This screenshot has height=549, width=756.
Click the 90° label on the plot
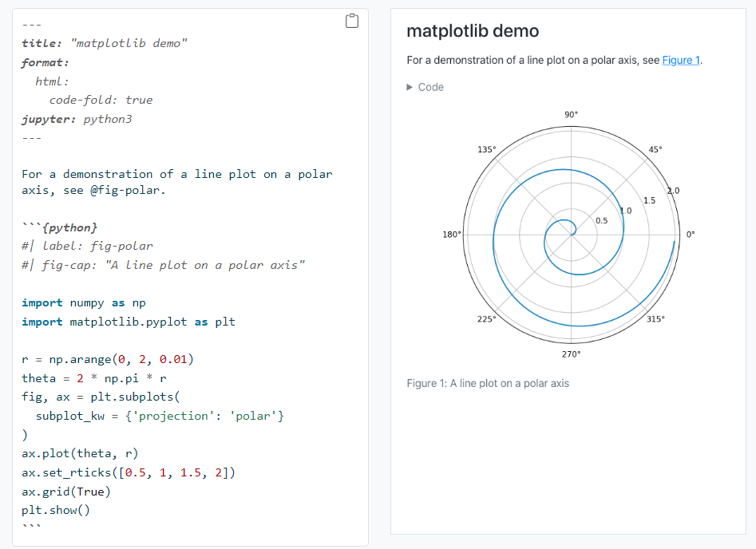pos(572,115)
